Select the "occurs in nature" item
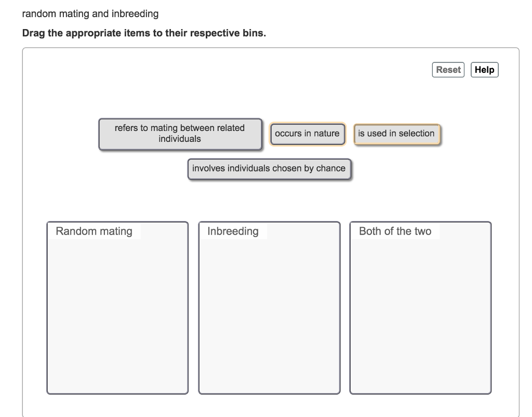The width and height of the screenshot is (532, 417). click(307, 134)
